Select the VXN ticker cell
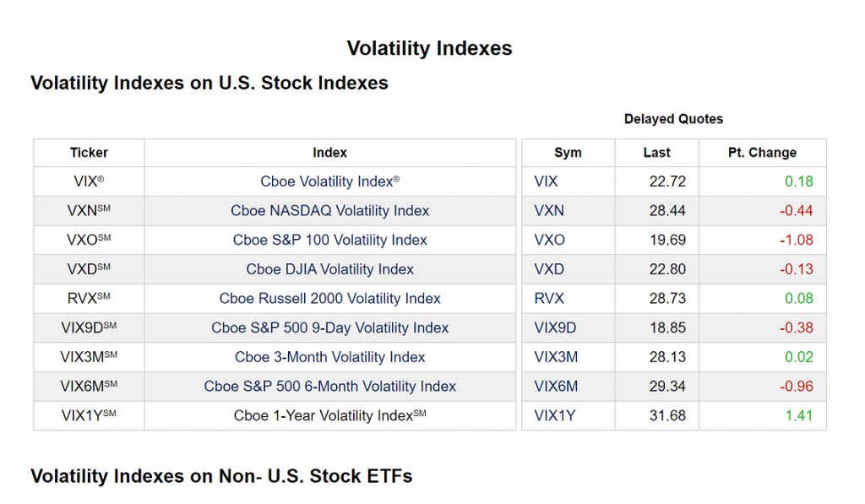This screenshot has width=865, height=504. coord(88,211)
